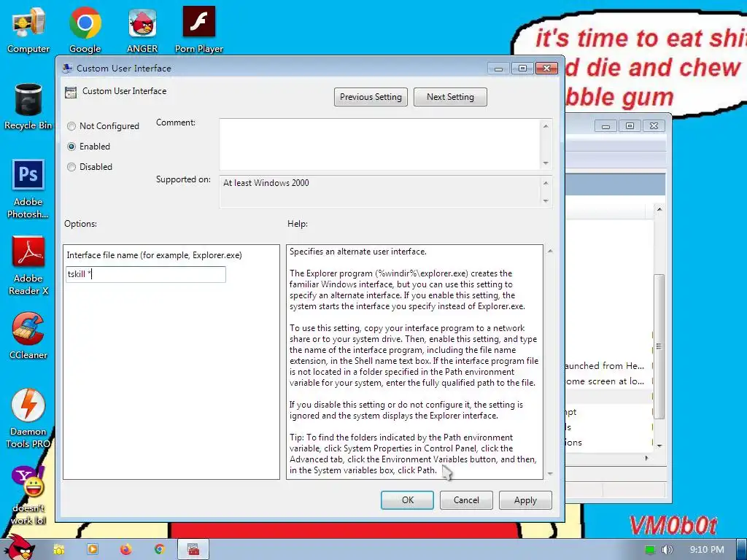Minimize the background window
This screenshot has width=747, height=560.
pyautogui.click(x=605, y=126)
